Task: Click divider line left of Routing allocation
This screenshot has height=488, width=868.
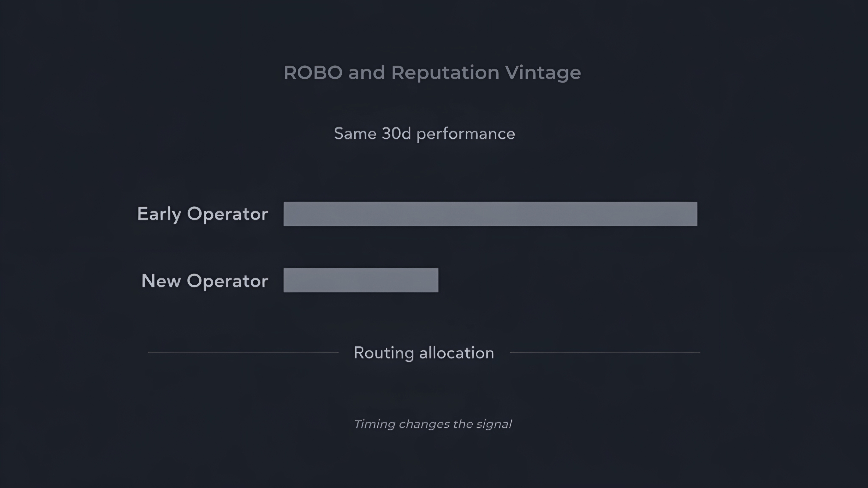Action: pos(243,353)
